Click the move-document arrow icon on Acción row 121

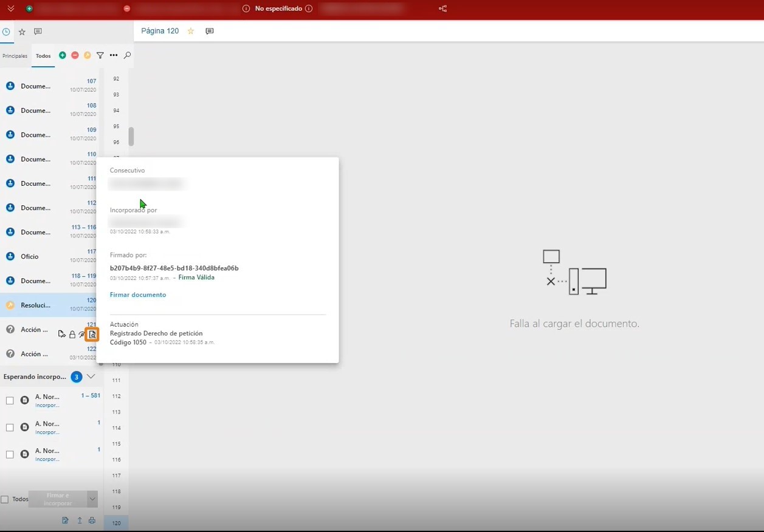61,334
